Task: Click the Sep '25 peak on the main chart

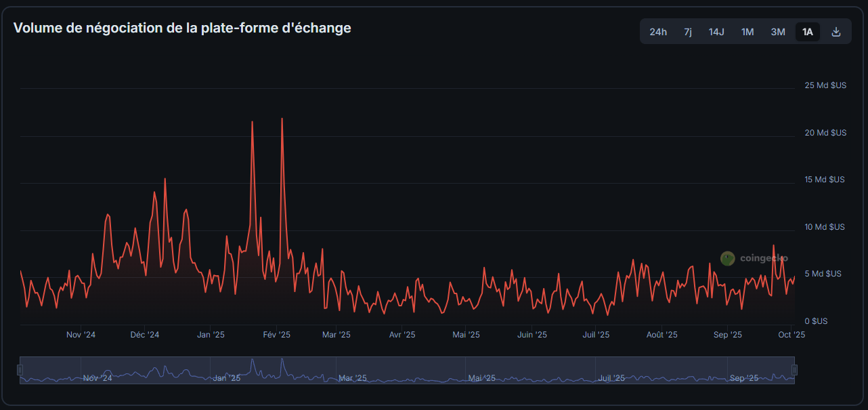Action: (x=774, y=245)
